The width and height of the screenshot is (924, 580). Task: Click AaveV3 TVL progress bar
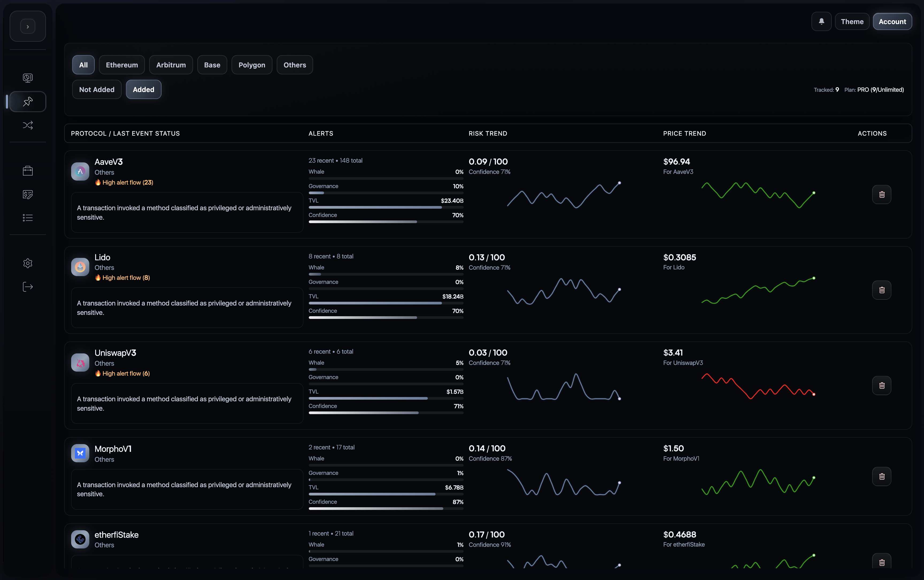coord(386,208)
